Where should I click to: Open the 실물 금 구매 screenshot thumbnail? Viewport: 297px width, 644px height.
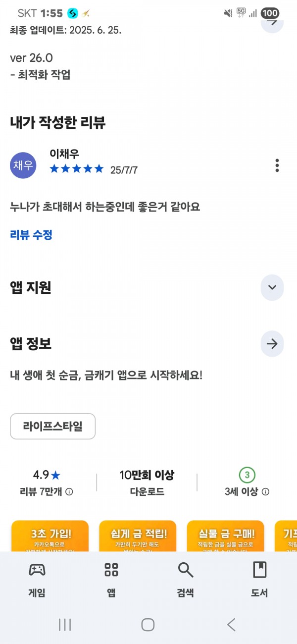(x=226, y=536)
